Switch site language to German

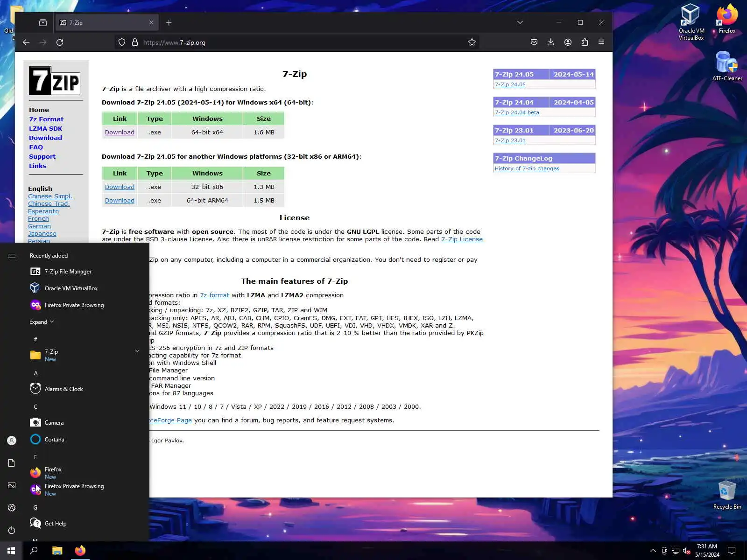[x=39, y=226]
